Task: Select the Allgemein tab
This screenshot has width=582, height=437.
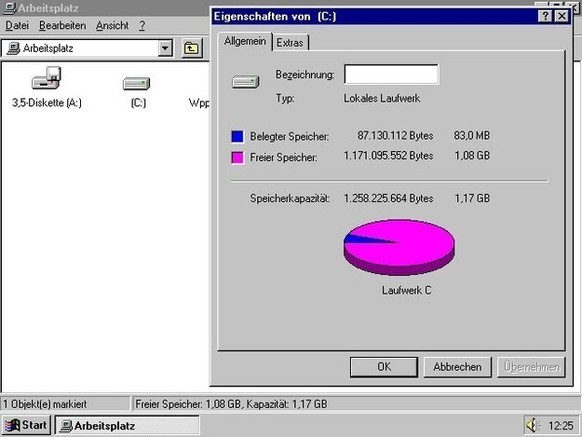Action: coord(245,41)
